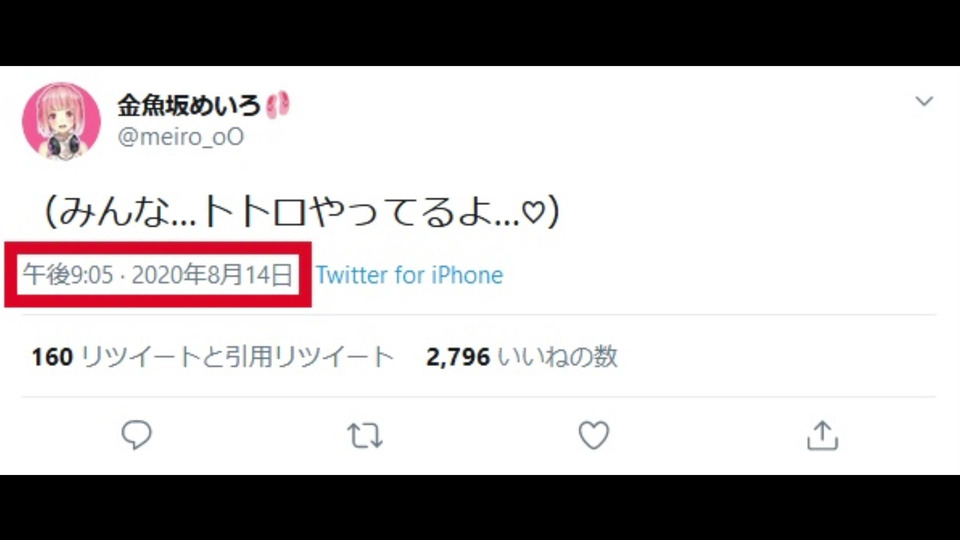Click the 午後9:05 posting time

pos(68,275)
